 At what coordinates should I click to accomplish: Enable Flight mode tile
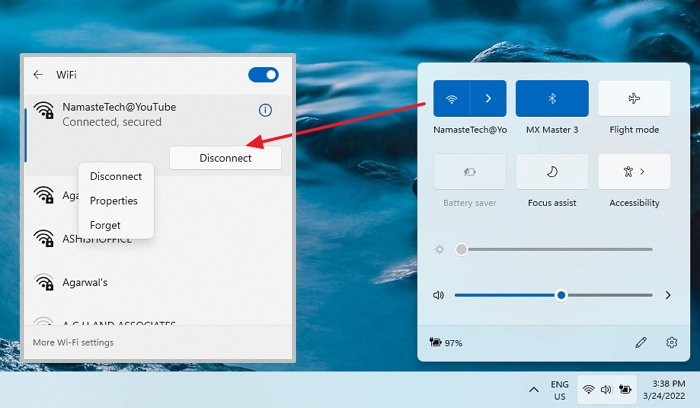[634, 98]
